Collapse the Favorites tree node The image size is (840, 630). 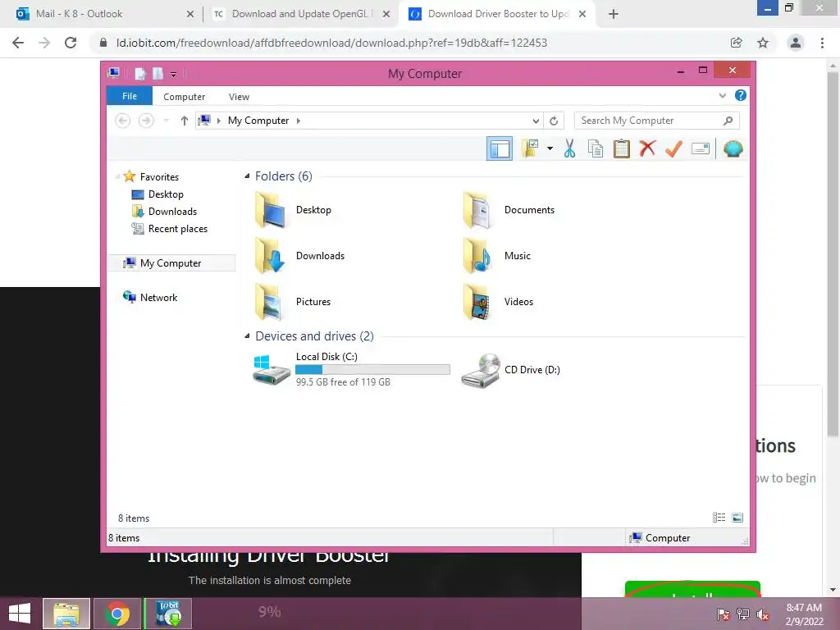pos(117,177)
